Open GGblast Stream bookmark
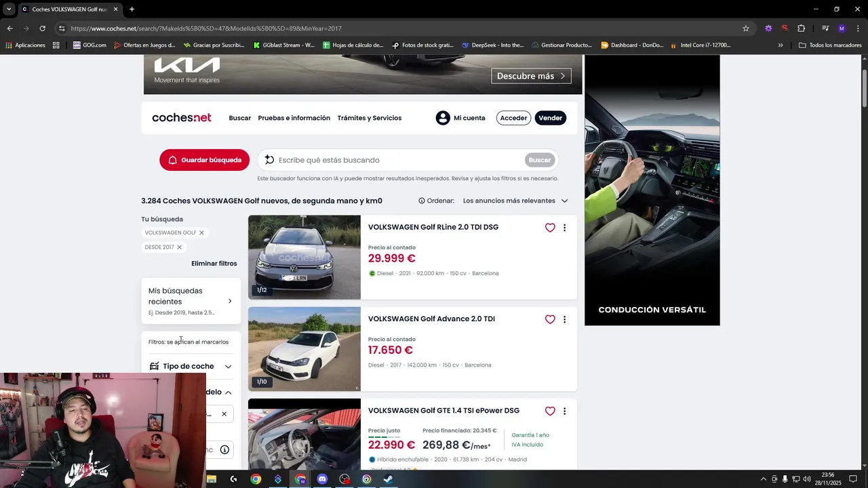Image resolution: width=868 pixels, height=488 pixels. click(283, 45)
